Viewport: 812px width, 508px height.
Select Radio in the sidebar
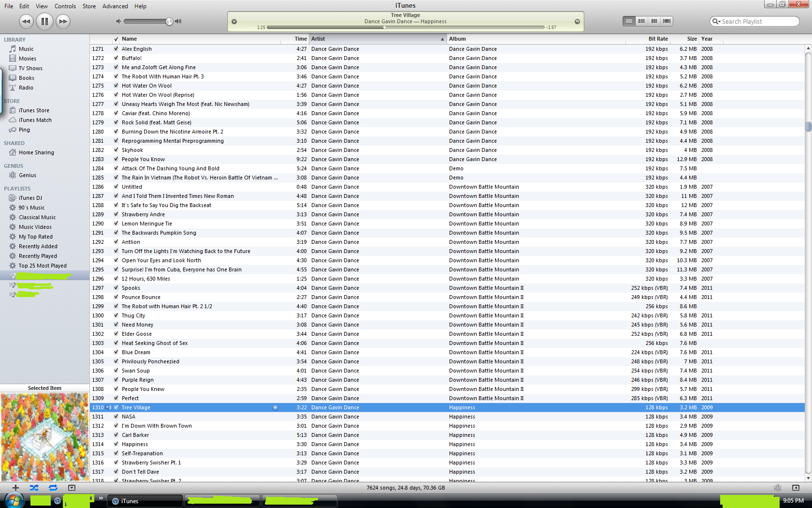(26, 88)
